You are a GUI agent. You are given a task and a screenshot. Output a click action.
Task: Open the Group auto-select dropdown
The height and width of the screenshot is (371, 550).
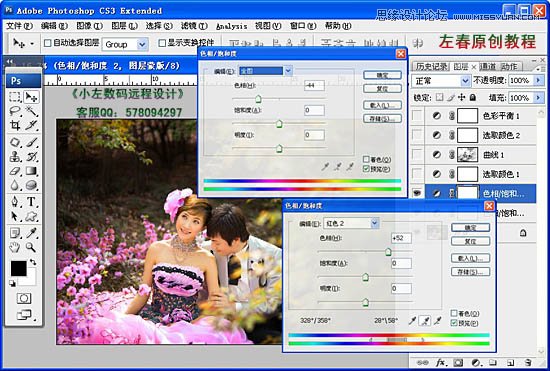(x=142, y=45)
